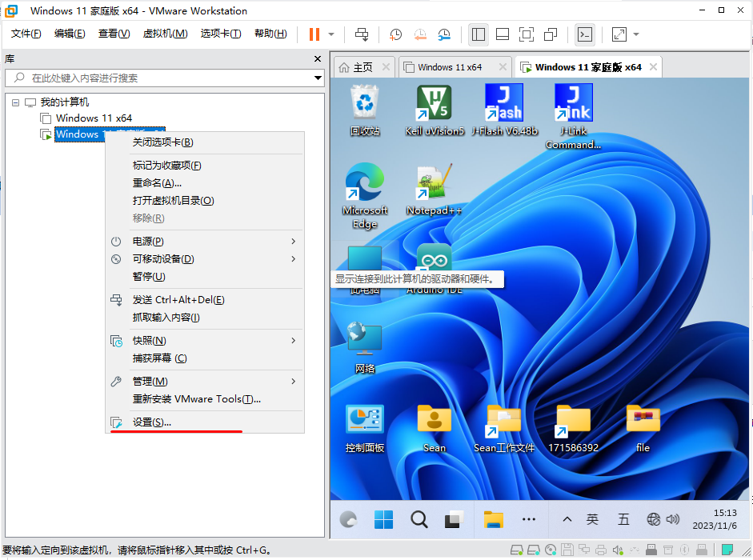The height and width of the screenshot is (560, 753).
Task: Close the Windows 11 家庭版 x64 tab
Action: [653, 67]
